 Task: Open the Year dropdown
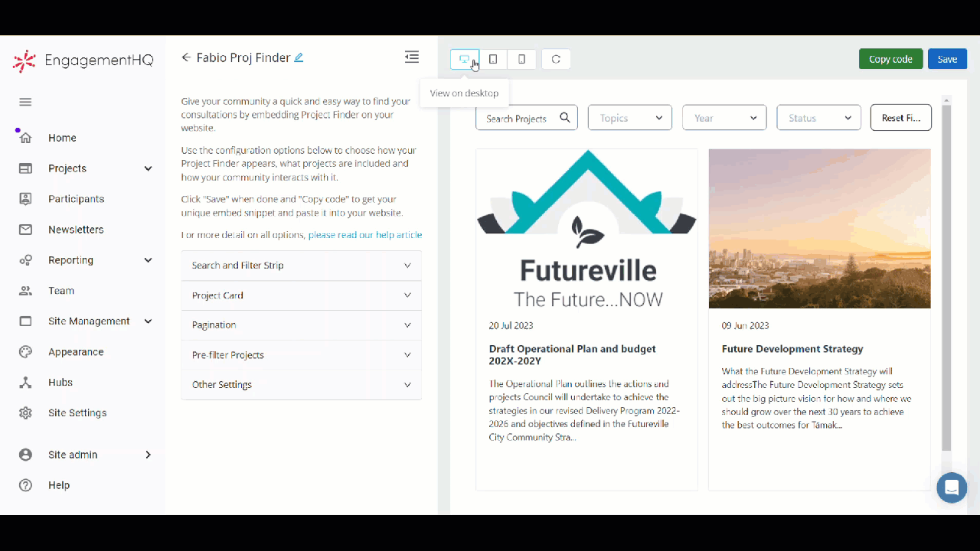724,118
